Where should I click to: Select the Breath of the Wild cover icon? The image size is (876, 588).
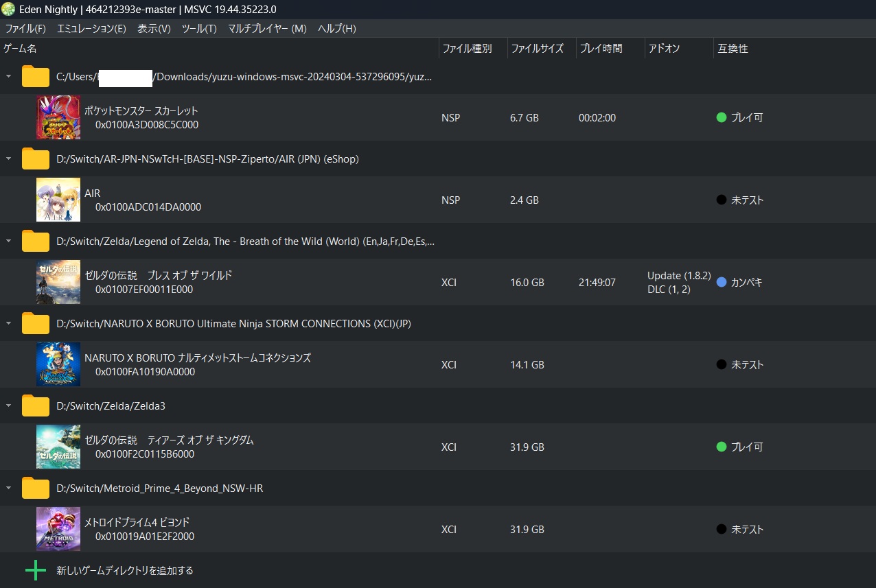coord(58,282)
